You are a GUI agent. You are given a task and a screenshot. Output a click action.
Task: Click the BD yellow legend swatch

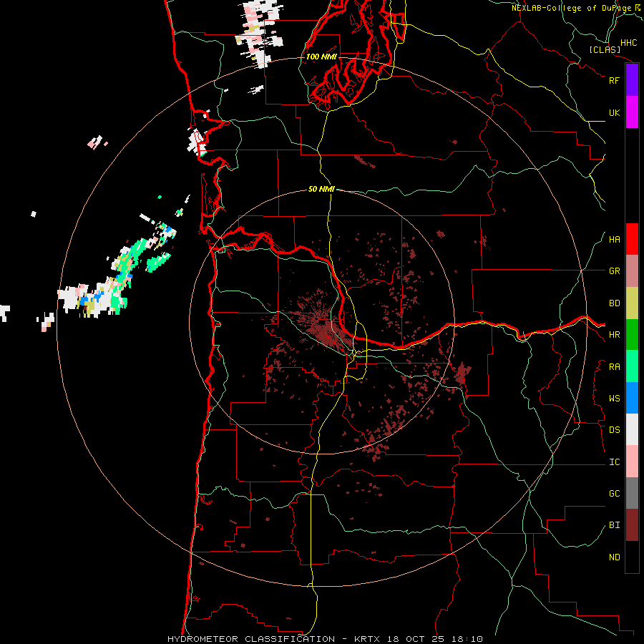coord(632,303)
